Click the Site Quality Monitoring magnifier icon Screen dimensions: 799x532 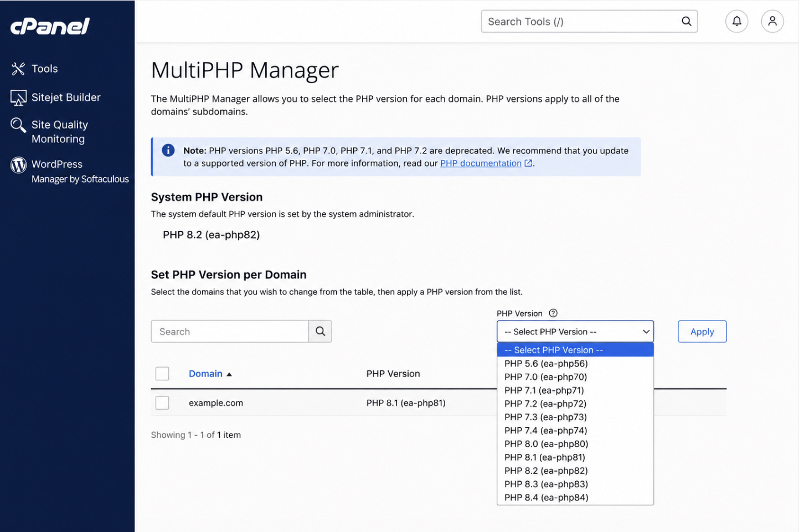point(18,125)
